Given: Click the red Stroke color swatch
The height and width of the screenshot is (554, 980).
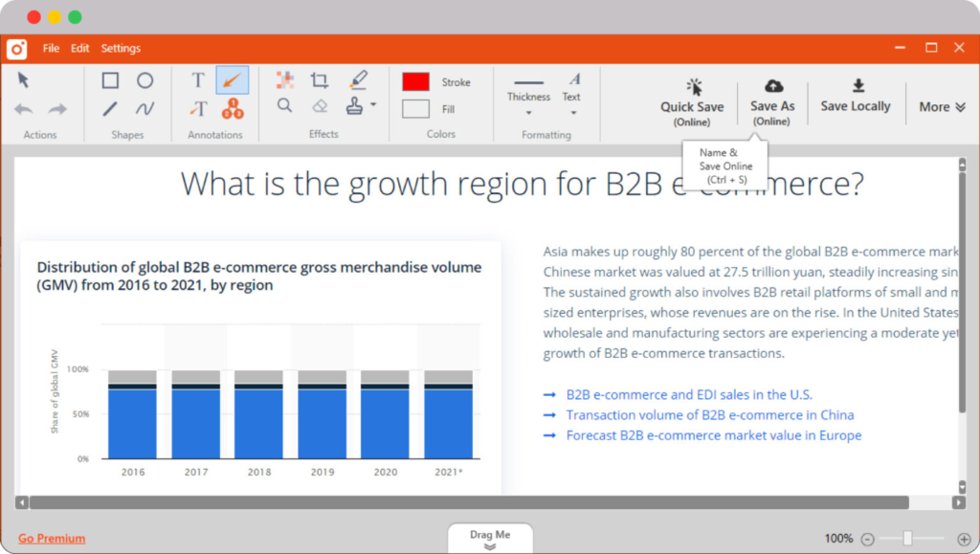Looking at the screenshot, I should (x=415, y=82).
